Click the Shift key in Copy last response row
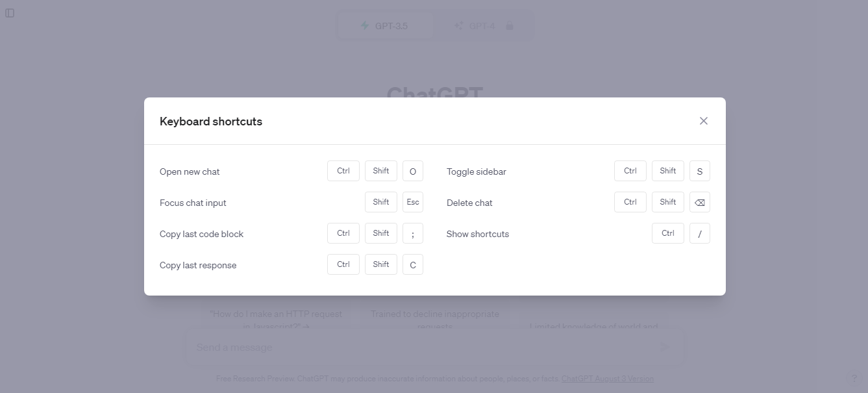868x393 pixels. click(x=381, y=264)
